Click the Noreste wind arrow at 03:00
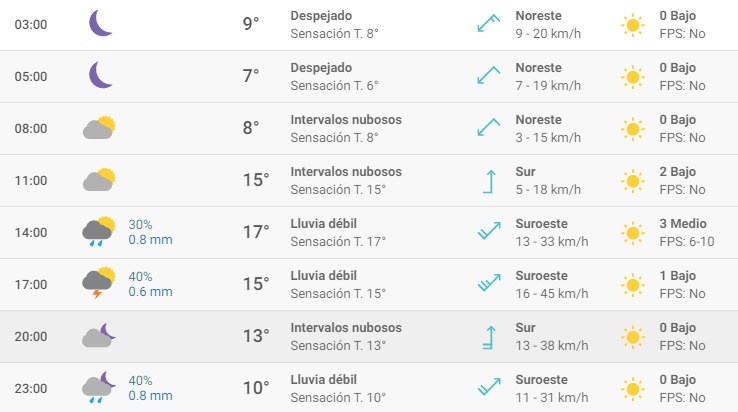The image size is (738, 412). (x=489, y=24)
